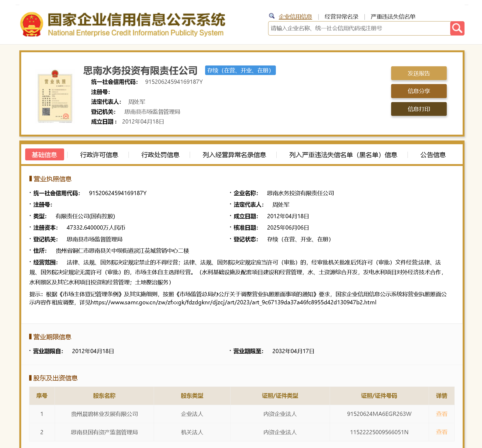Viewport: 482px width, 448px height.
Task: Click company title 思南水务投资有限责任公司
Action: tap(140, 71)
